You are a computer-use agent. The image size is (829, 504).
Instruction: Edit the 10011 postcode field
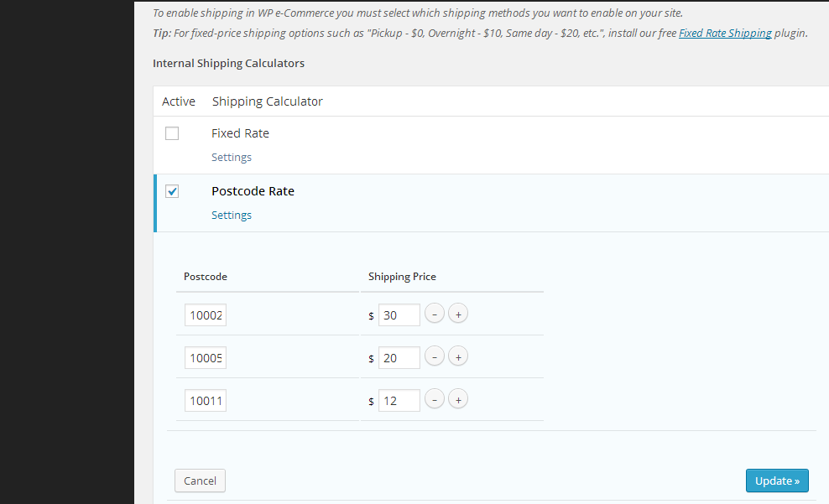pyautogui.click(x=206, y=401)
